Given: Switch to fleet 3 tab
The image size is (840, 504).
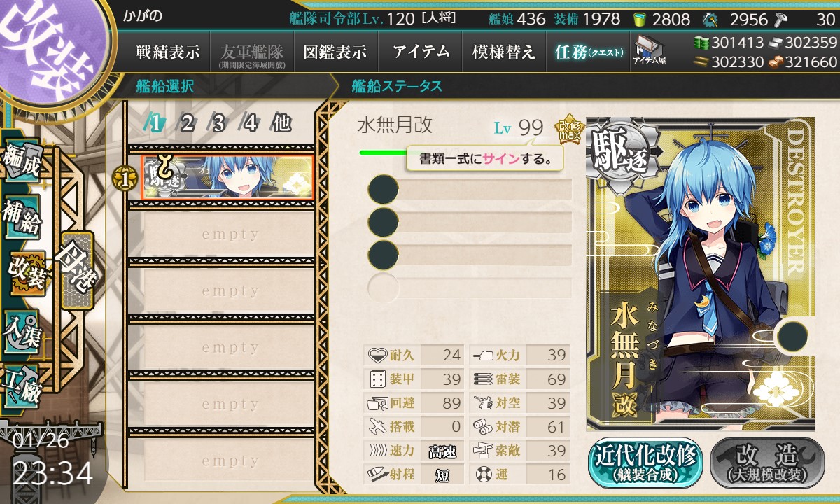Looking at the screenshot, I should pos(218,123).
